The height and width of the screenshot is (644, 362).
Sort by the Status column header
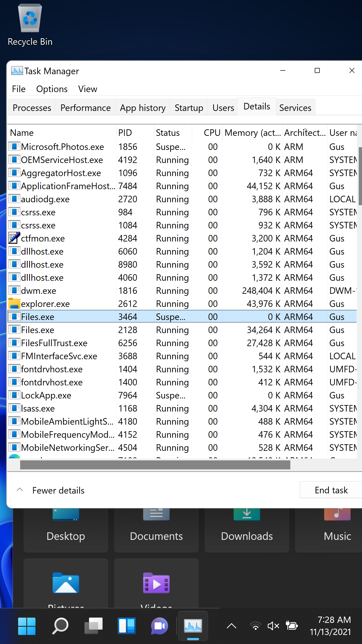173,133
